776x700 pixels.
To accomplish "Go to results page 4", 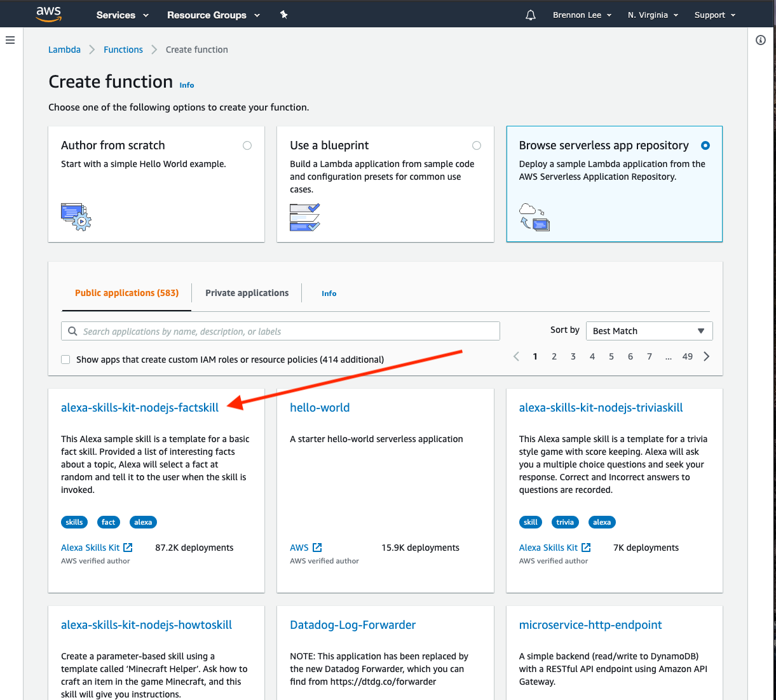I will (x=592, y=356).
